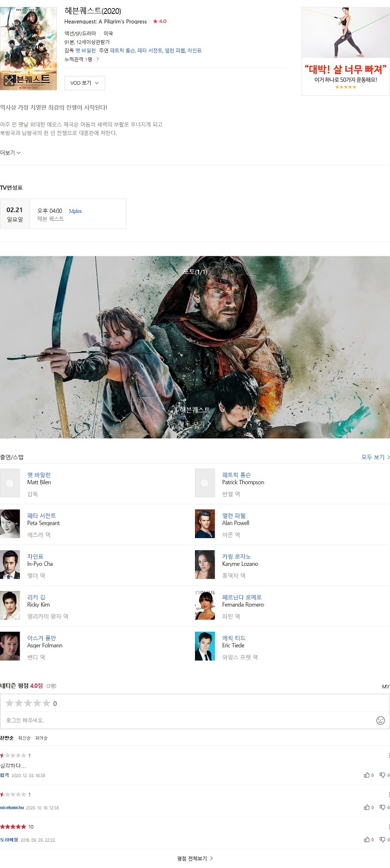This screenshot has width=390, height=868.
Task: Click Matt Bilen placeholder film-reel icon
Action: pyautogui.click(x=9, y=483)
